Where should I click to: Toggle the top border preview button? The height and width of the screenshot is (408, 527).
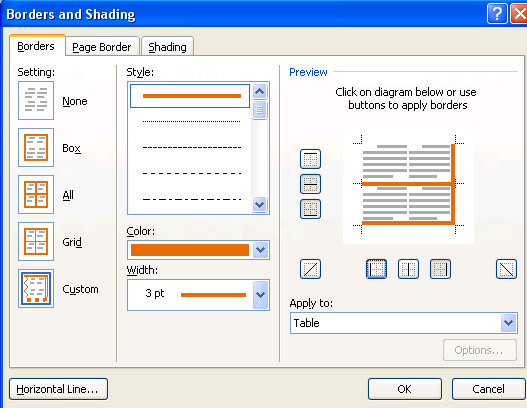point(310,159)
